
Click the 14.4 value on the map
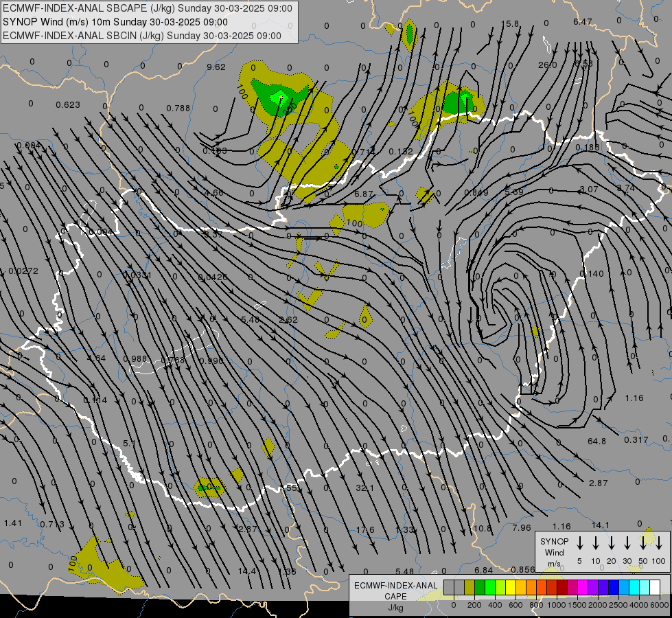tap(247, 571)
